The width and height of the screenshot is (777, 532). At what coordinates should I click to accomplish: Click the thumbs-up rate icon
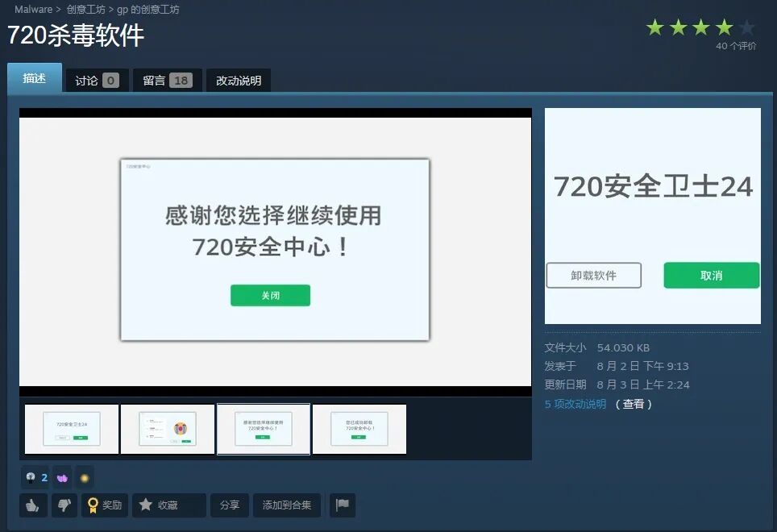[x=33, y=505]
